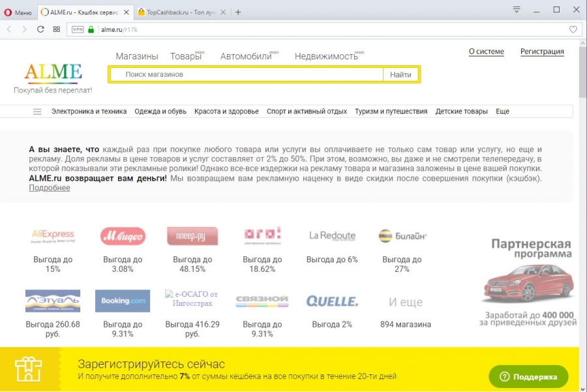Click the gift box icon in yellow banner
The width and height of the screenshot is (587, 392).
29,369
